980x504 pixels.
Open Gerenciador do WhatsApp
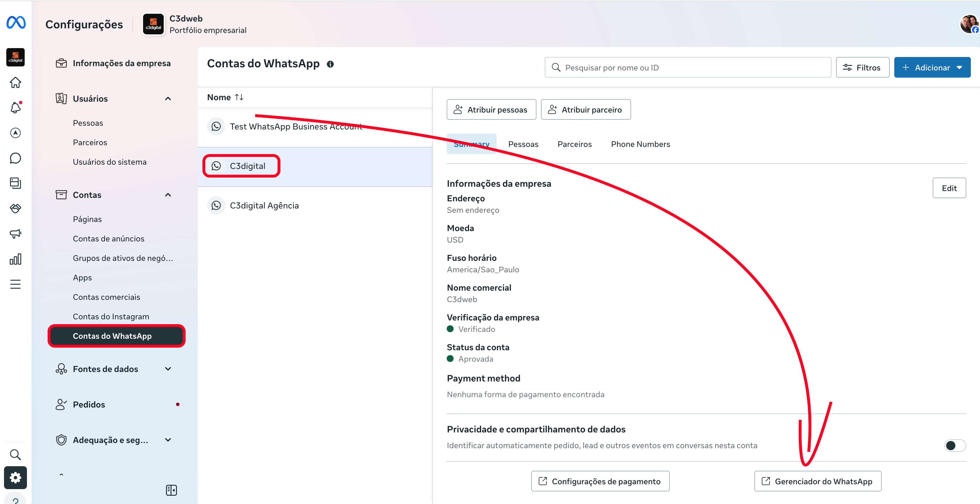[818, 481]
